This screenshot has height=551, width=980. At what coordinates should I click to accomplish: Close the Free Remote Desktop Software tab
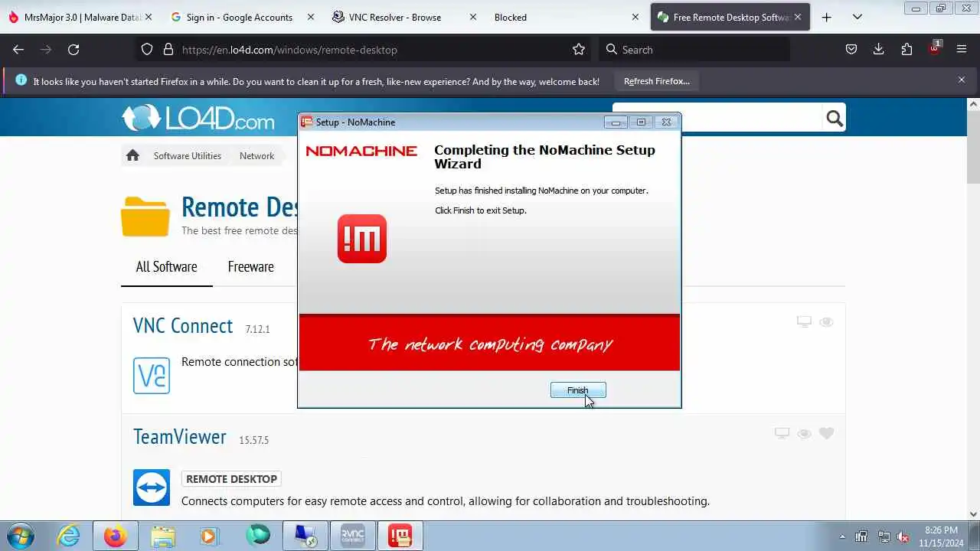[797, 17]
